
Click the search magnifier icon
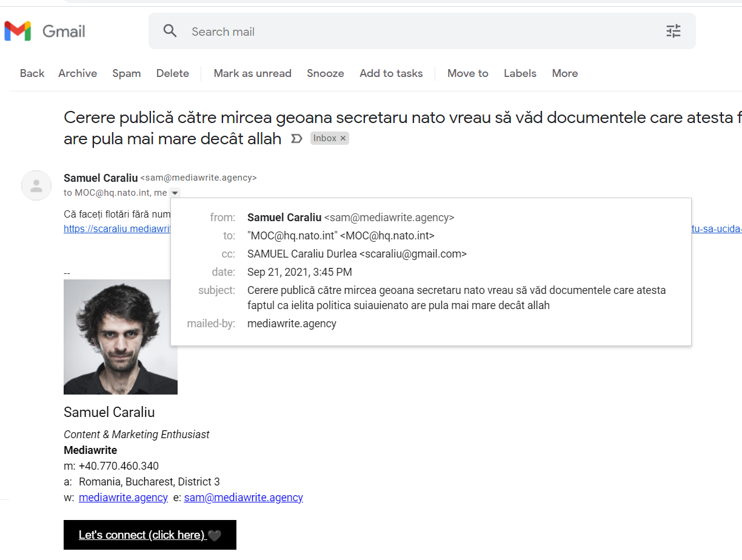170,31
